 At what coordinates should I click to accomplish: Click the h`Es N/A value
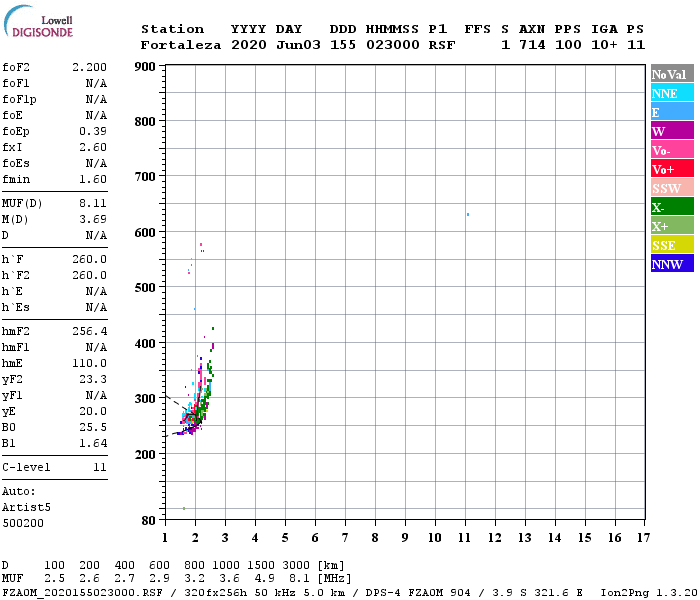(96, 308)
